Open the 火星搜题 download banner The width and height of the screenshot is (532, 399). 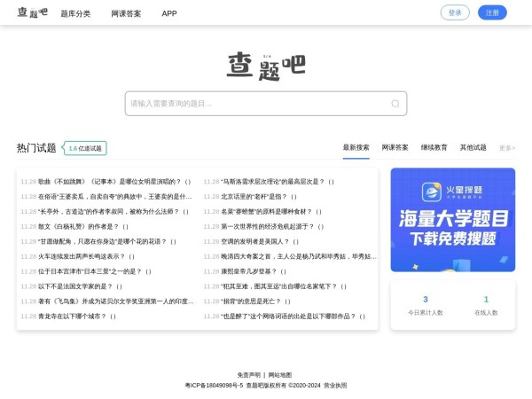click(x=452, y=220)
